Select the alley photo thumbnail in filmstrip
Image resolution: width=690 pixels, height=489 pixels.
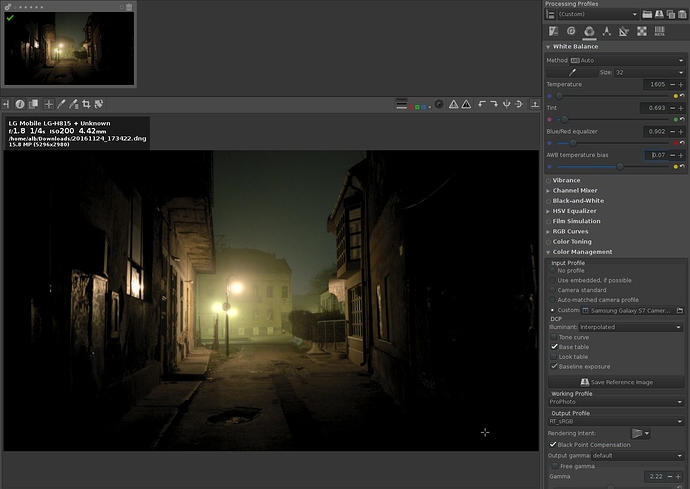point(67,48)
